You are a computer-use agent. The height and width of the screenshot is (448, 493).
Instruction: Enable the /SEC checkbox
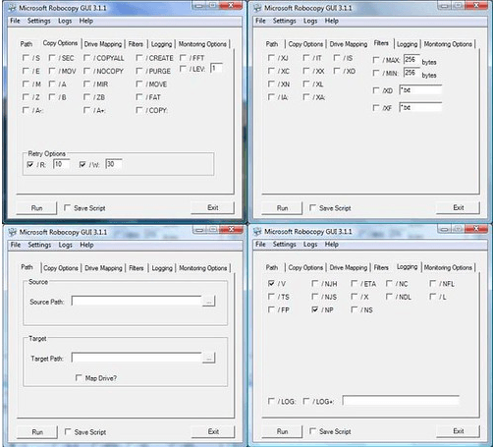[x=52, y=58]
